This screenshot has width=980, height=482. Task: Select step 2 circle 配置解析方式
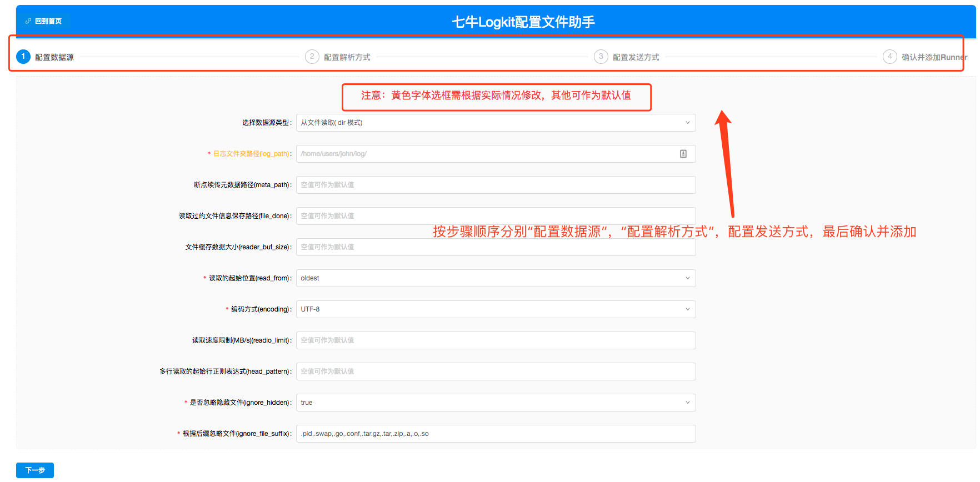coord(312,57)
